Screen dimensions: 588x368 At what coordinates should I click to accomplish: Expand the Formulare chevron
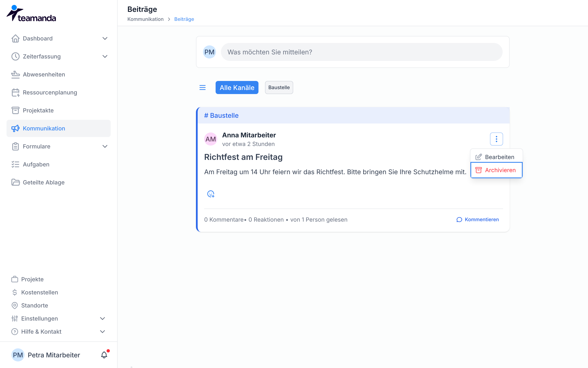tap(105, 147)
